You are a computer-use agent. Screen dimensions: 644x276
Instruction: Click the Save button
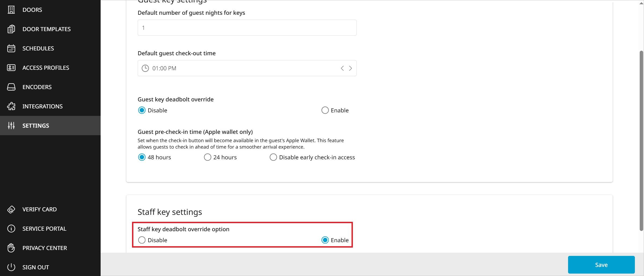pos(601,265)
